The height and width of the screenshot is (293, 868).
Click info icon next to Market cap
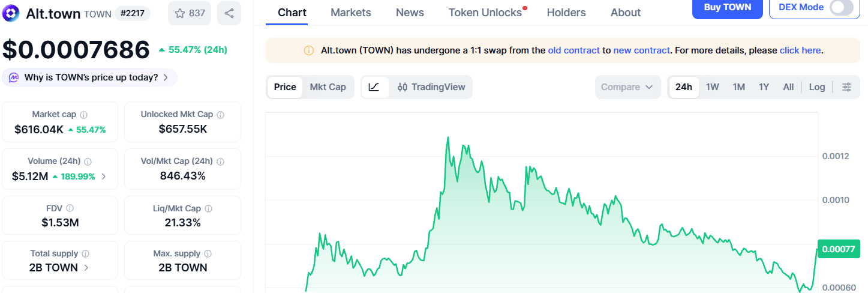point(84,115)
